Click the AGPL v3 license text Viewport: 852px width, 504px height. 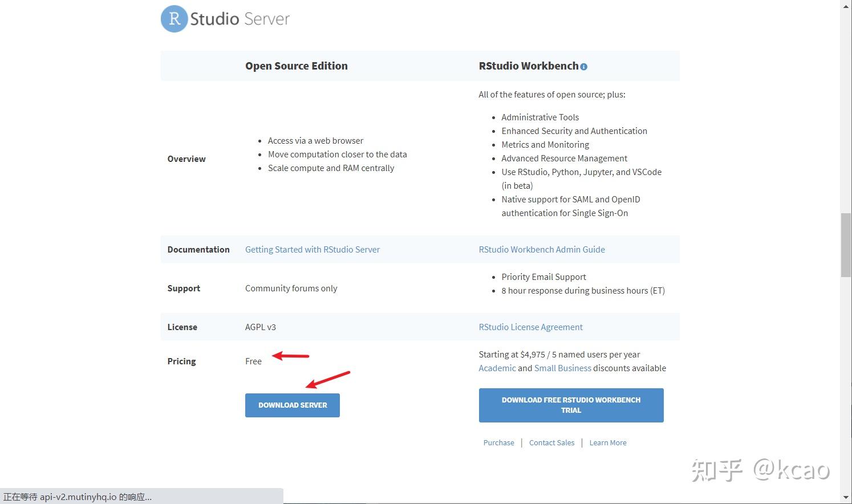tap(260, 327)
